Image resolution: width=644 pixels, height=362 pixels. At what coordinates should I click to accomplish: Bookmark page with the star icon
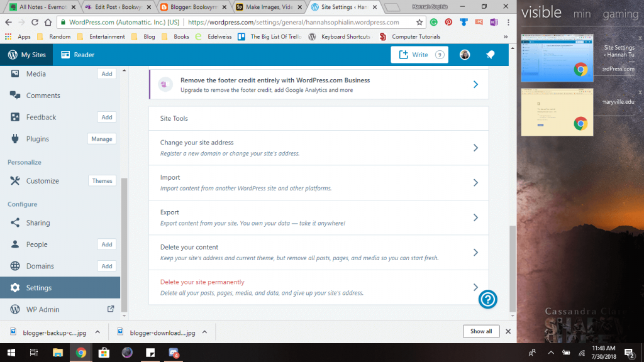[419, 22]
